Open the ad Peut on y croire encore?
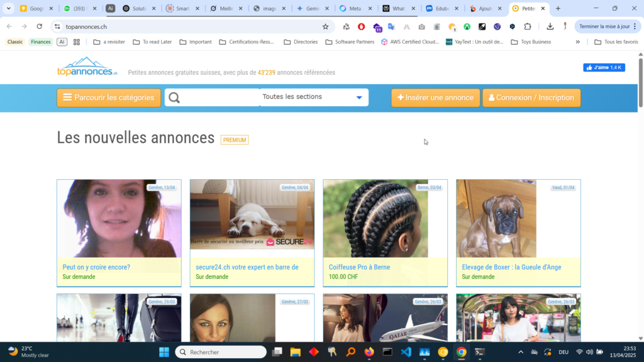The height and width of the screenshot is (362, 644). [96, 267]
